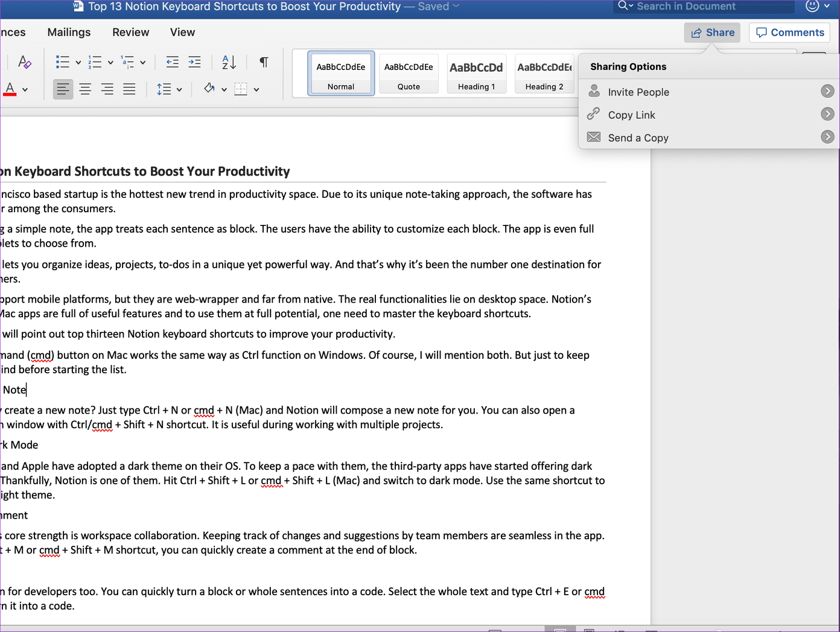This screenshot has height=632, width=840.
Task: Open the numbering style dropdown arrow
Action: (110, 62)
